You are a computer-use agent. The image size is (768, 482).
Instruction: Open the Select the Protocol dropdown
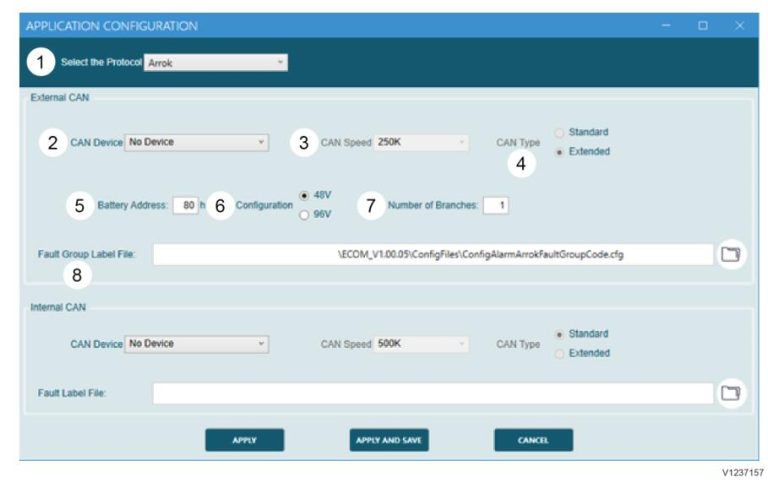[216, 62]
